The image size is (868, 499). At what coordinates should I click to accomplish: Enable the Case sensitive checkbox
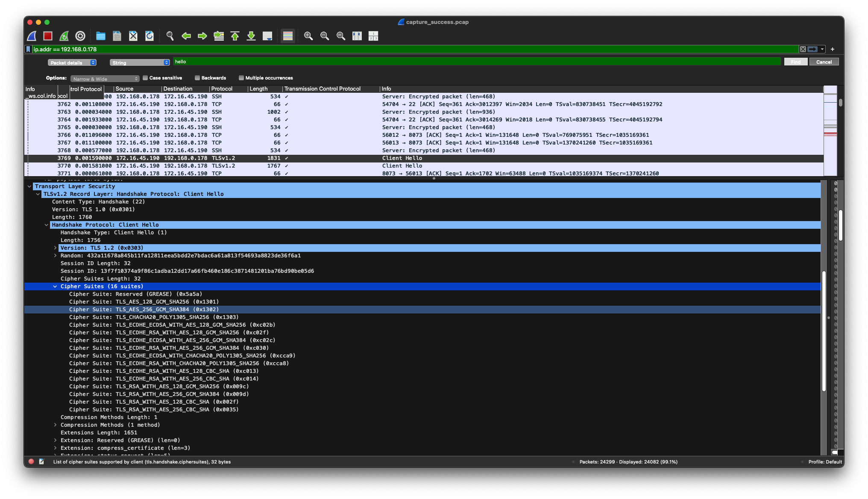click(145, 78)
